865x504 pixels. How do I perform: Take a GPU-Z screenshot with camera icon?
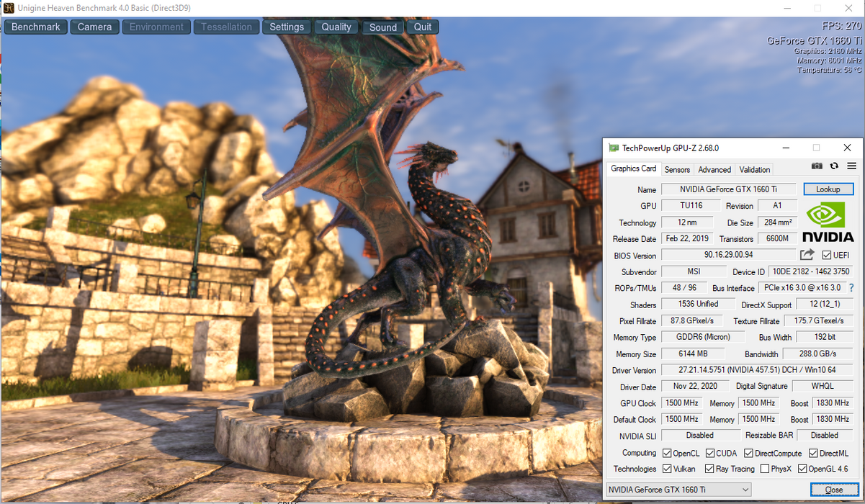[x=817, y=166]
